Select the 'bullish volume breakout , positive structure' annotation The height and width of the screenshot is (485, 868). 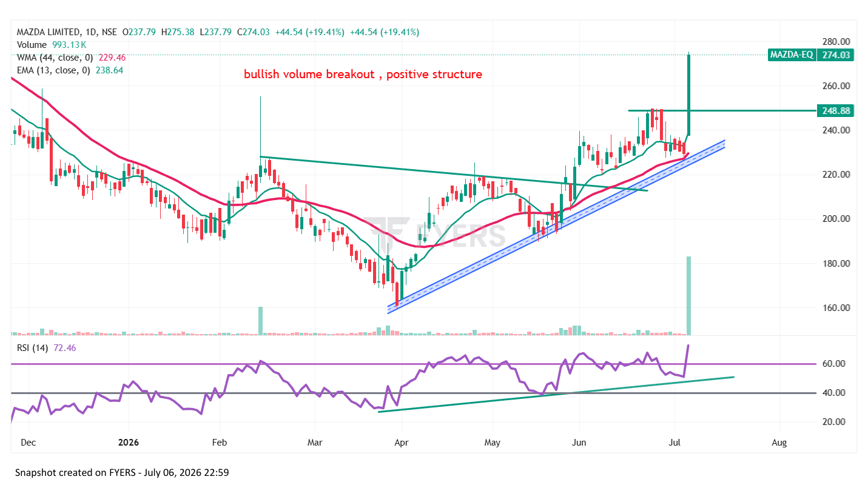pyautogui.click(x=363, y=75)
